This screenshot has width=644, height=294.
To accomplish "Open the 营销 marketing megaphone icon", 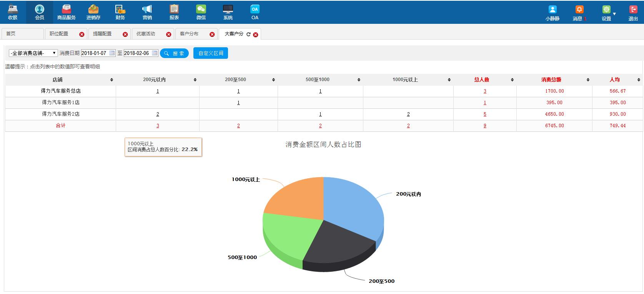I will click(147, 9).
